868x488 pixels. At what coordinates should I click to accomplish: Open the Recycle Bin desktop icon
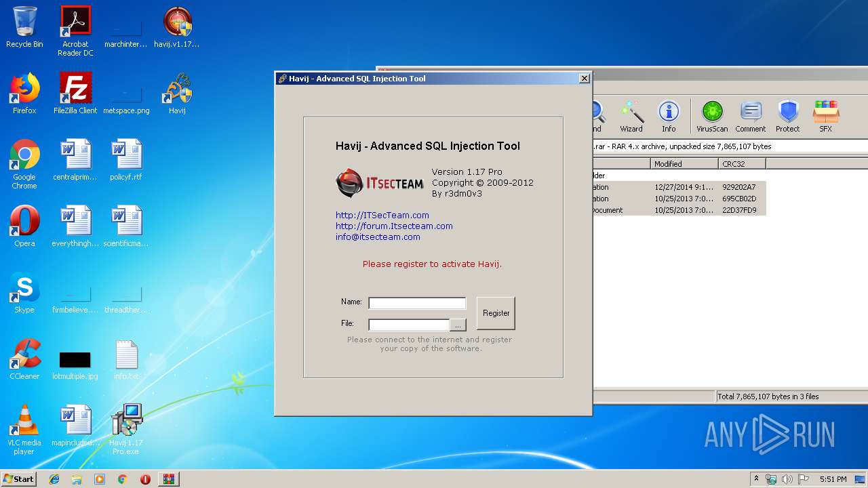(x=24, y=27)
